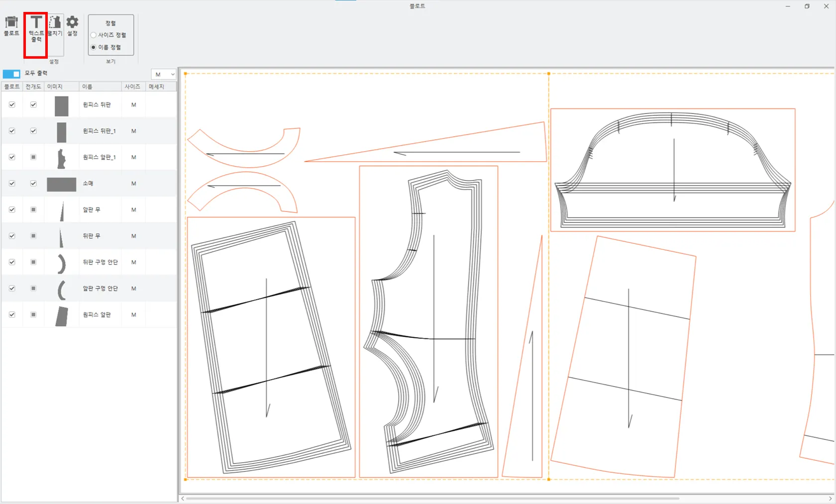The height and width of the screenshot is (504, 836).
Task: Sort by the 플로트 column header
Action: [12, 87]
